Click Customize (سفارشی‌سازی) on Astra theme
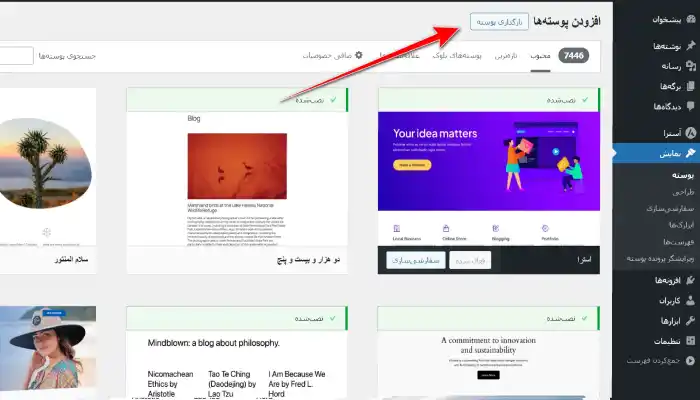The image size is (700, 400). tap(418, 261)
